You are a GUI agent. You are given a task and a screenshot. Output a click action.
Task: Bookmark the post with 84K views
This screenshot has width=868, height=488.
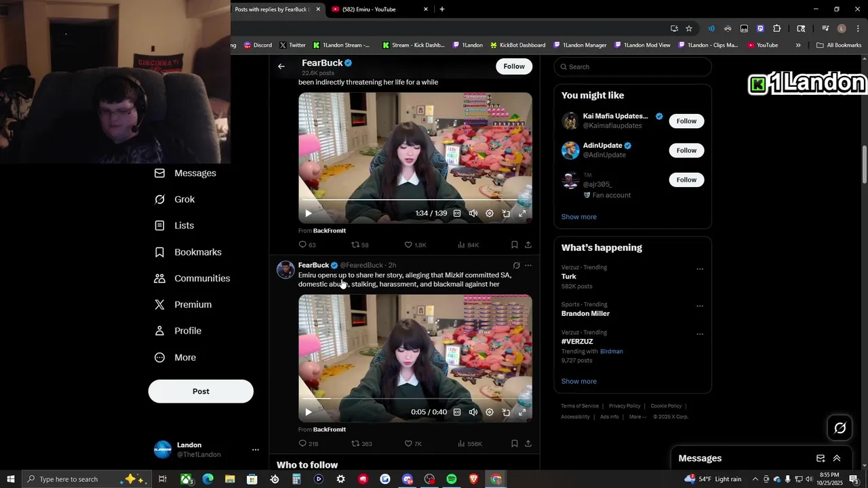click(514, 245)
